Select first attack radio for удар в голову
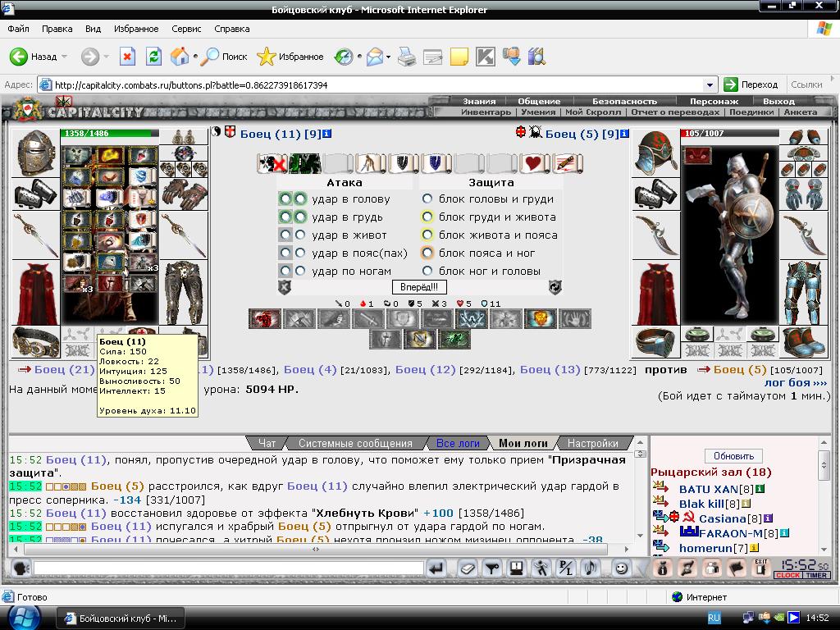 tap(285, 199)
